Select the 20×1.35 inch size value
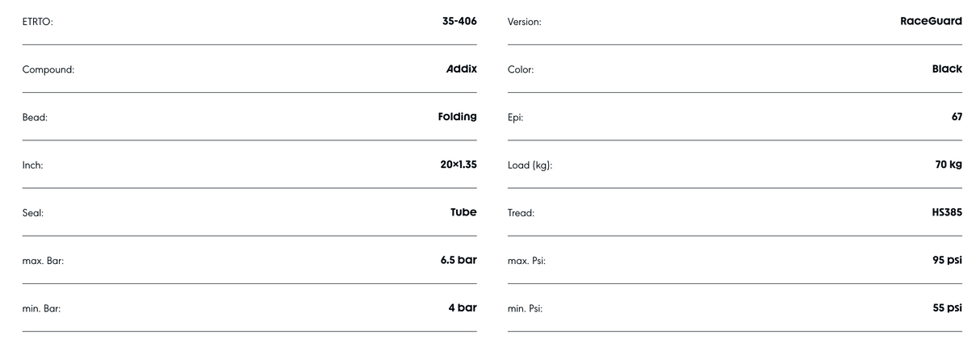This screenshot has height=343, width=980. point(459,165)
